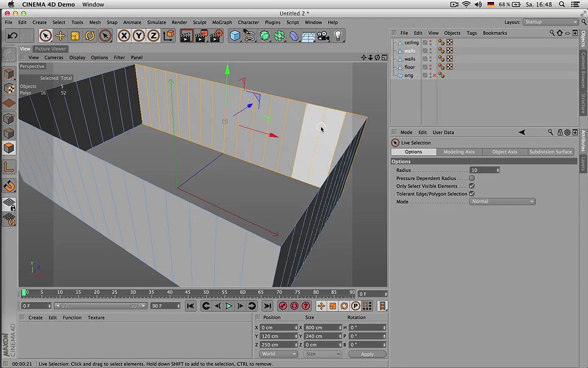The width and height of the screenshot is (588, 368).
Task: Go to start of animation
Action: tap(190, 306)
